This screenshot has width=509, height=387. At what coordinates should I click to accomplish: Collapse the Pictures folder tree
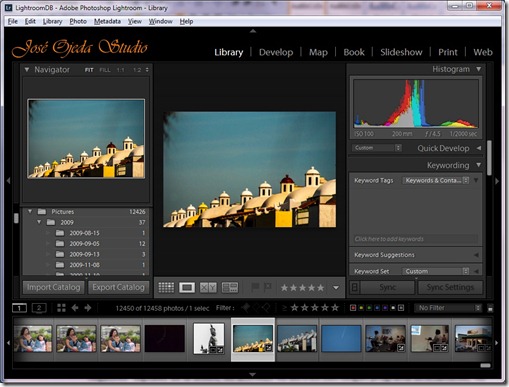click(x=30, y=211)
